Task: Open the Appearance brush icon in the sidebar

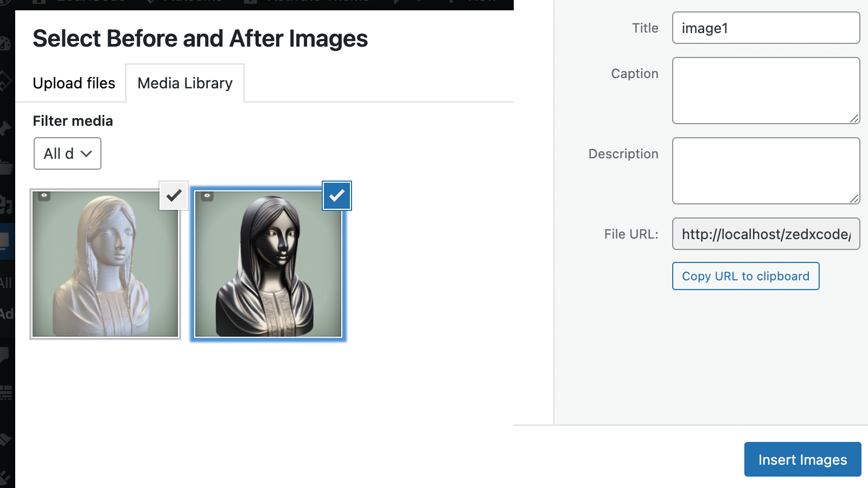Action: [5, 439]
